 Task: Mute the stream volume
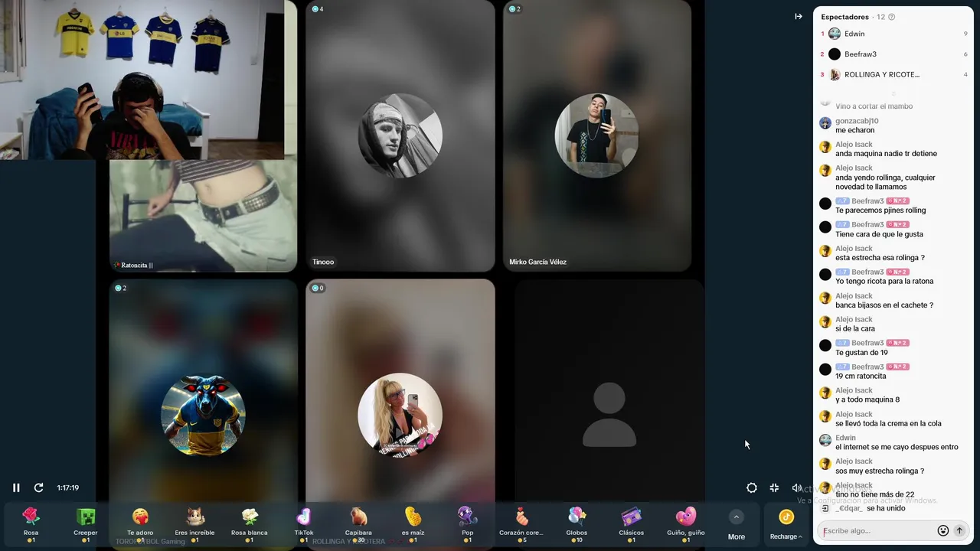(796, 487)
